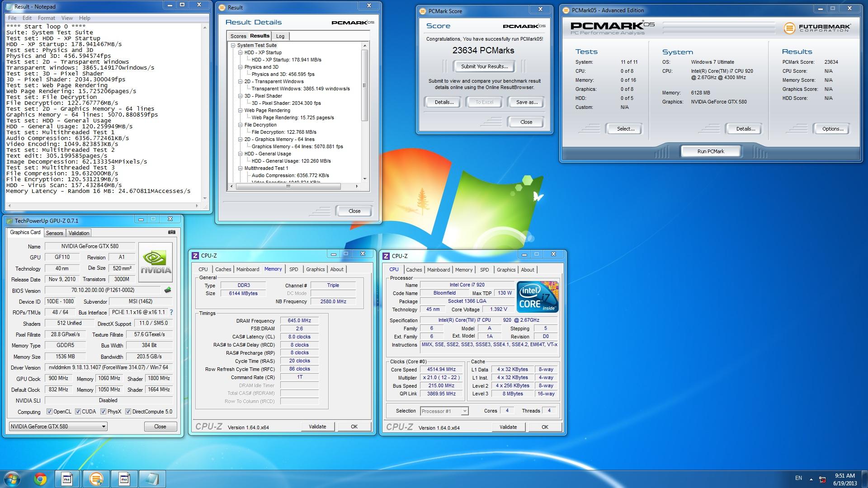
Task: Toggle the OpenCL checkbox in GPU-Z
Action: [x=50, y=412]
